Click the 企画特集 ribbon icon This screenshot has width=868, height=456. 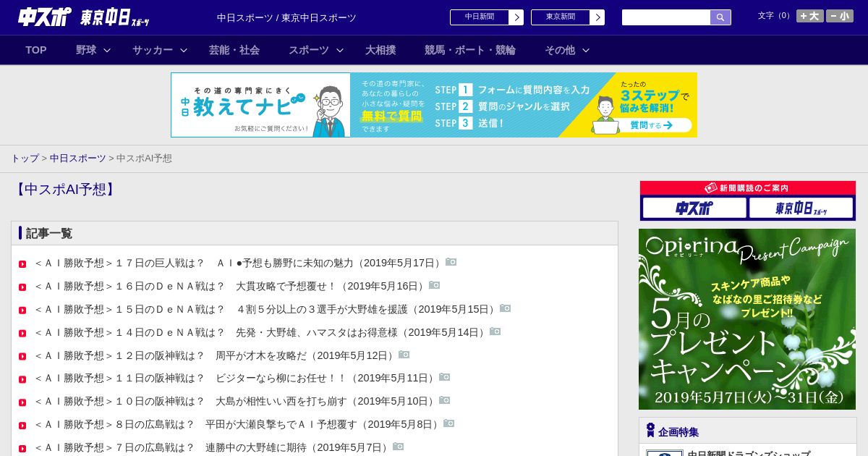(650, 431)
